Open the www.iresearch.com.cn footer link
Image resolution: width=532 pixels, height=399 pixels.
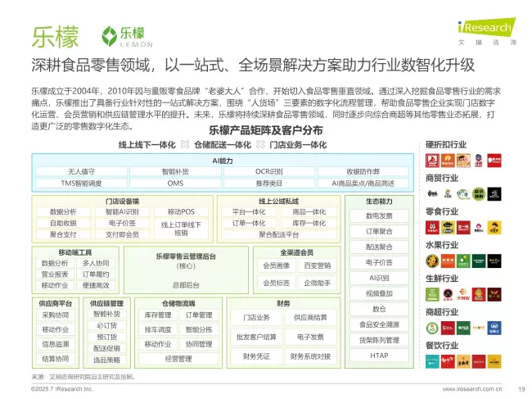[x=471, y=389]
